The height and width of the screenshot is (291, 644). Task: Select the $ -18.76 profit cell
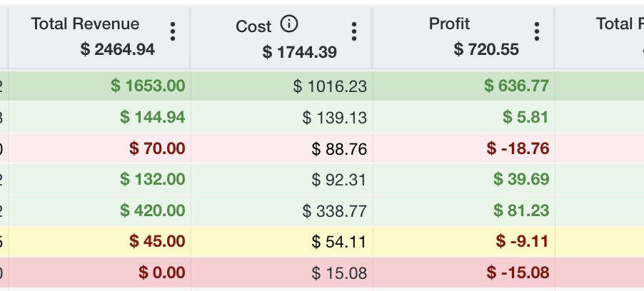coord(463,148)
